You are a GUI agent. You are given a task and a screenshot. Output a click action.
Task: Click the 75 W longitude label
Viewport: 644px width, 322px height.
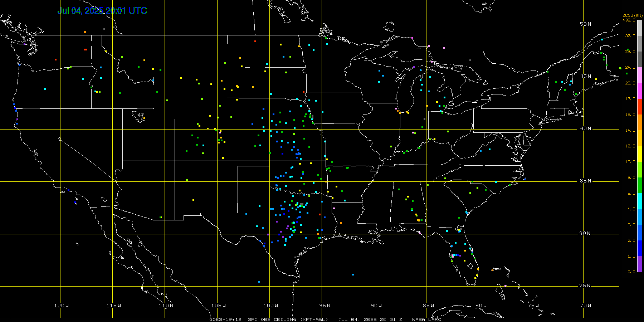[533, 306]
